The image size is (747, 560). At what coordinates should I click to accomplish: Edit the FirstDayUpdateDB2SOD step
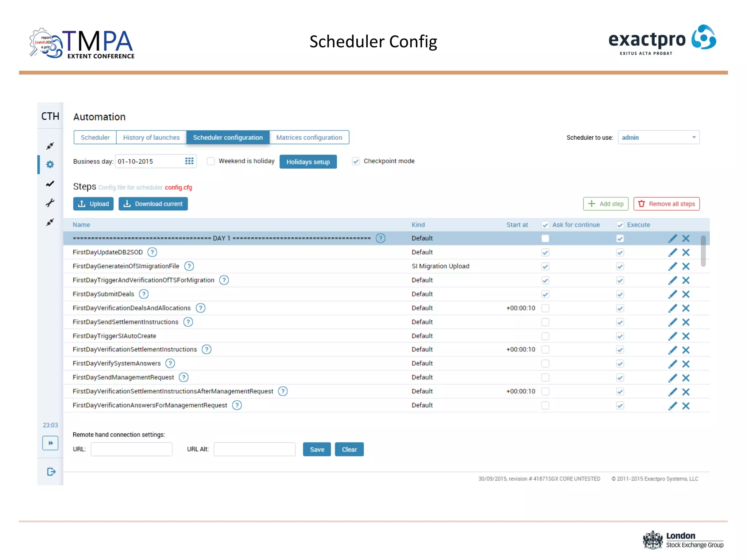coord(673,252)
